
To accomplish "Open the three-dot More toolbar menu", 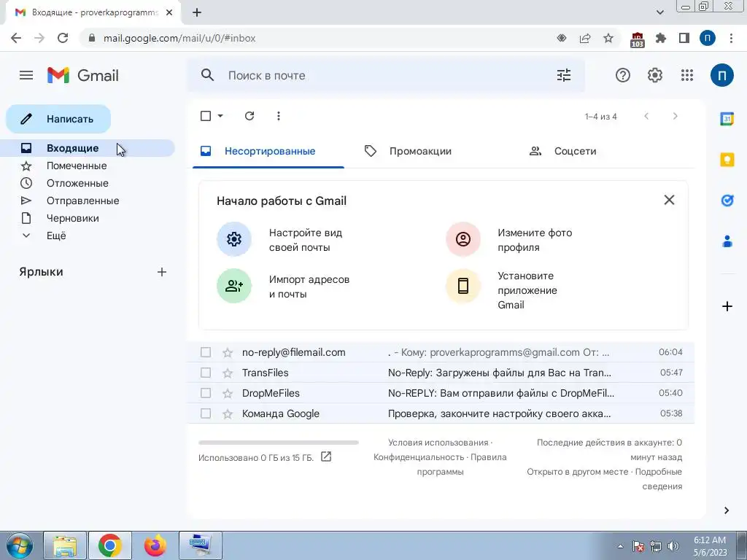I will tap(278, 116).
